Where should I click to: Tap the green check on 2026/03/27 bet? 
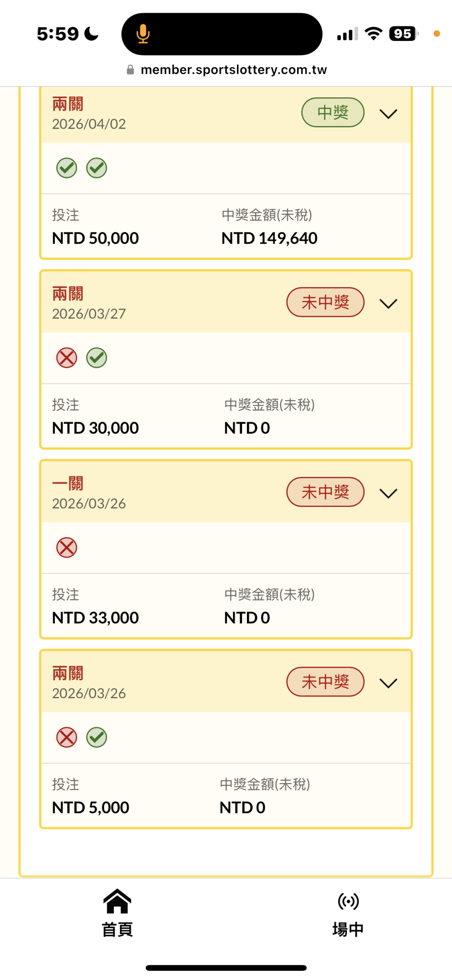[x=97, y=358]
